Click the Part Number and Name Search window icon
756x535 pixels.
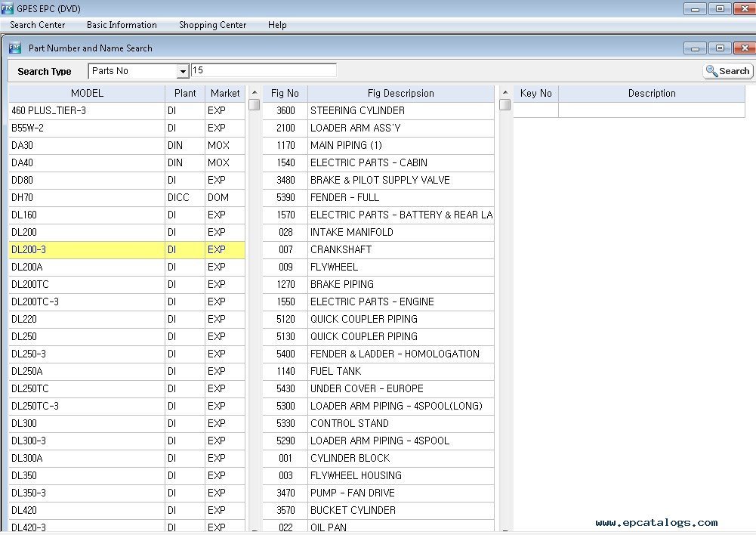(15, 48)
